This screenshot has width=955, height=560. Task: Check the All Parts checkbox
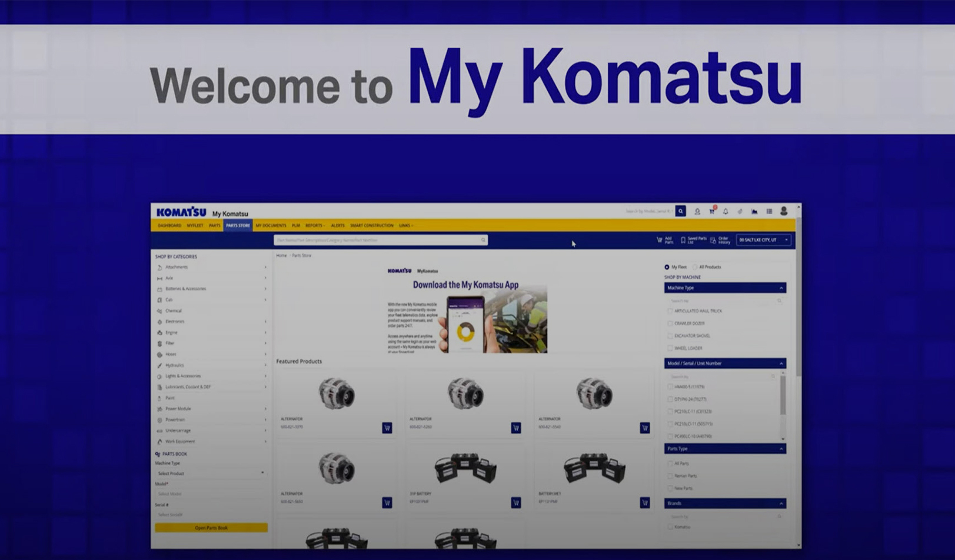(x=670, y=464)
